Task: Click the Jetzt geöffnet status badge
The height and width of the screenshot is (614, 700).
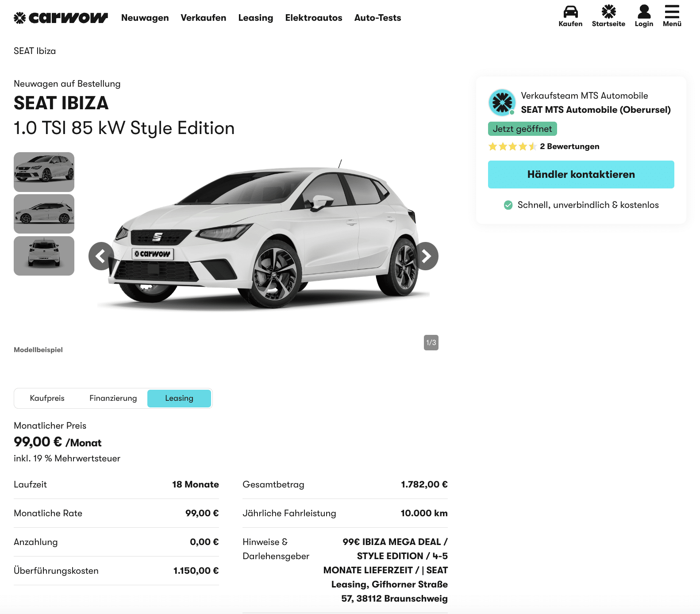Action: click(x=522, y=129)
